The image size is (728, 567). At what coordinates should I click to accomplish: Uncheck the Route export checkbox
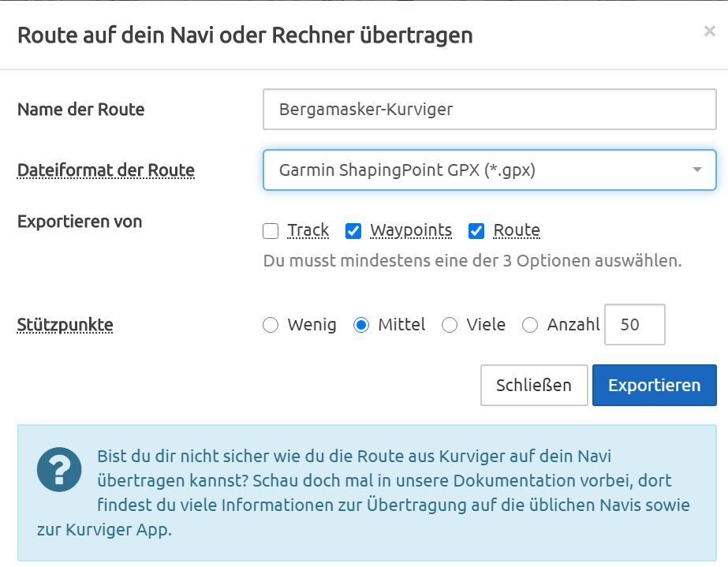pos(476,231)
